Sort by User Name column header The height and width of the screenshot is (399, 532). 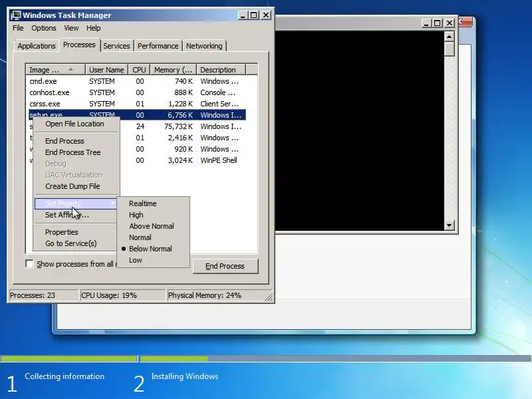click(106, 70)
